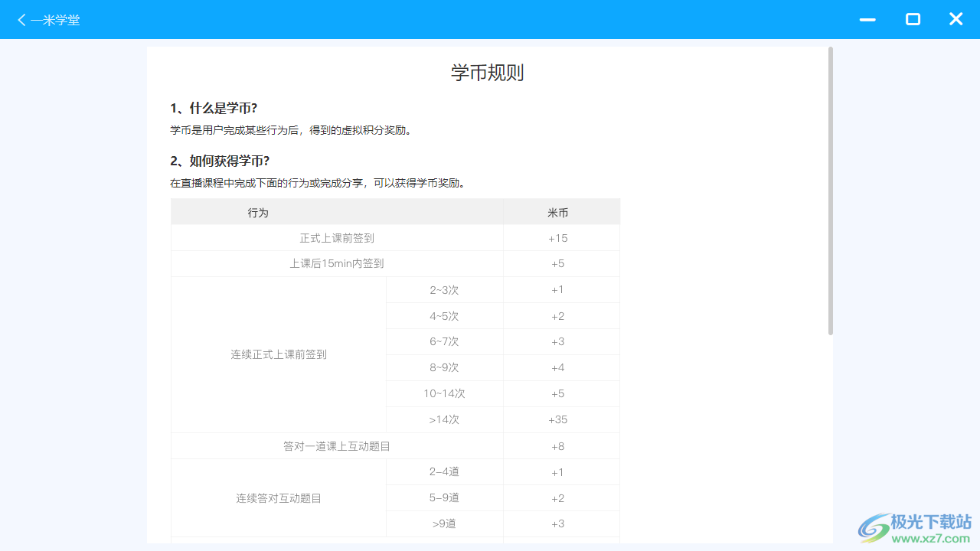
Task: Click the 连续正式上课前签到 cell
Action: point(278,354)
